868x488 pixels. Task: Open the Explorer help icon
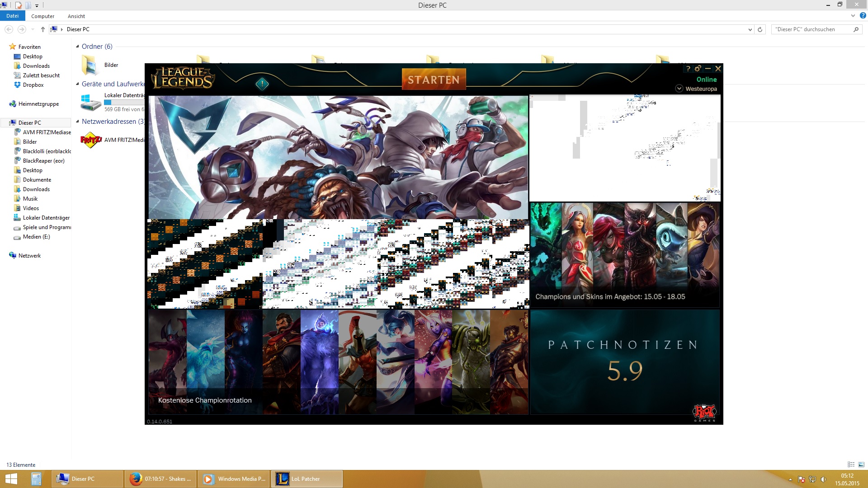863,16
